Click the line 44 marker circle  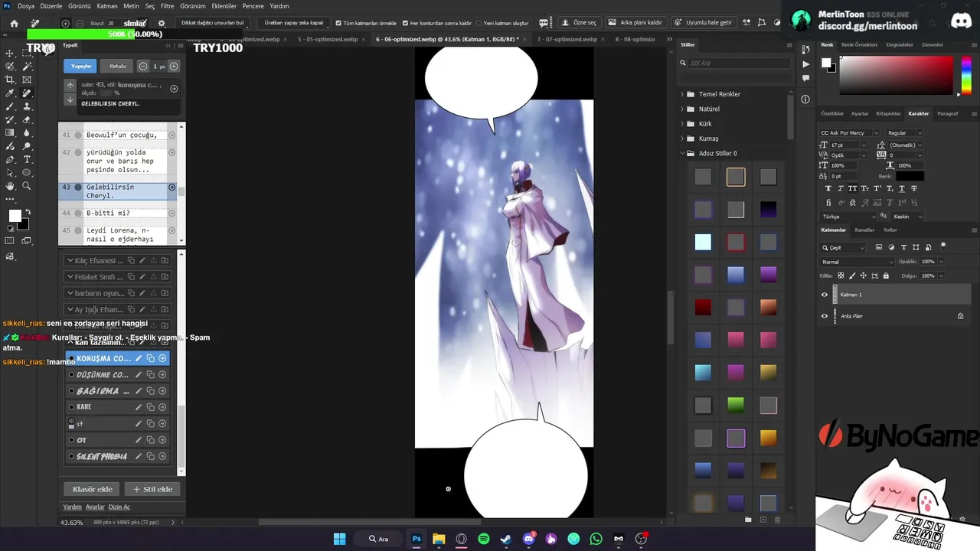pos(77,213)
